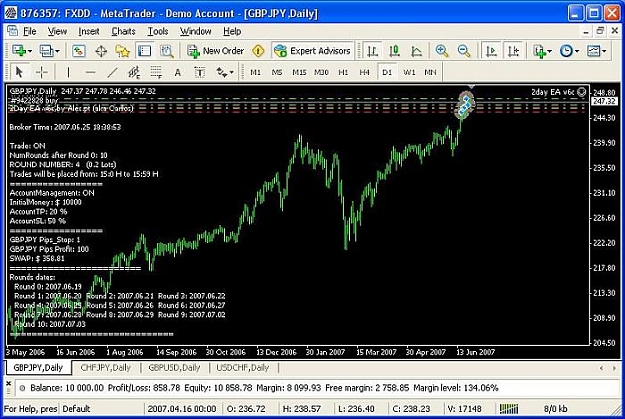Viewport: 625px width, 419px height.
Task: Select the Cursor arrow tool
Action: [19, 73]
